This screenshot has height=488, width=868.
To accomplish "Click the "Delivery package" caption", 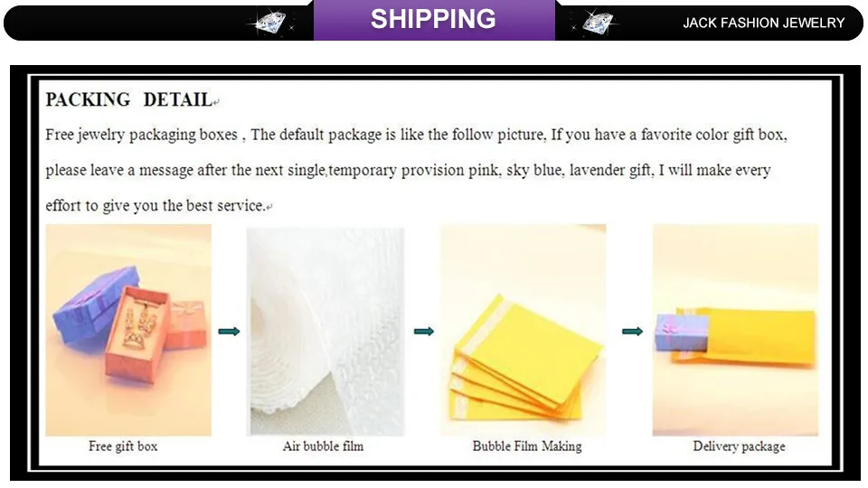I will 739,446.
